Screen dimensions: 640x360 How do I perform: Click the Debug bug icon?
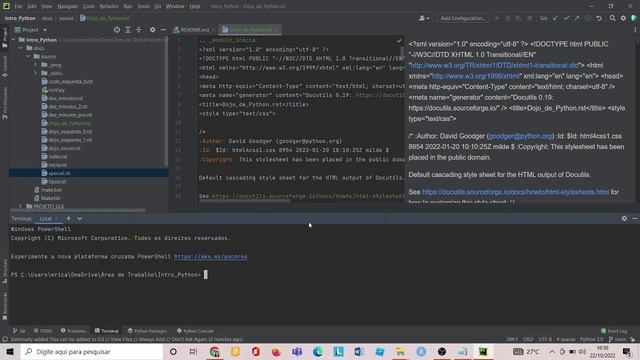(508, 18)
